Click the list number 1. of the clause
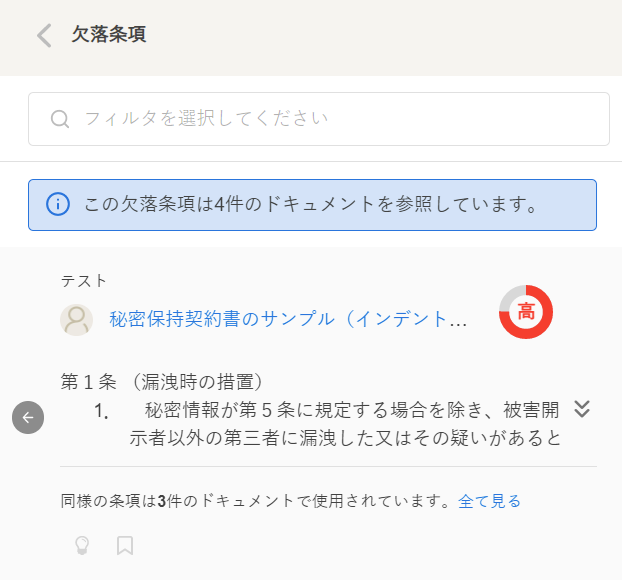Image resolution: width=622 pixels, height=580 pixels. pyautogui.click(x=101, y=410)
